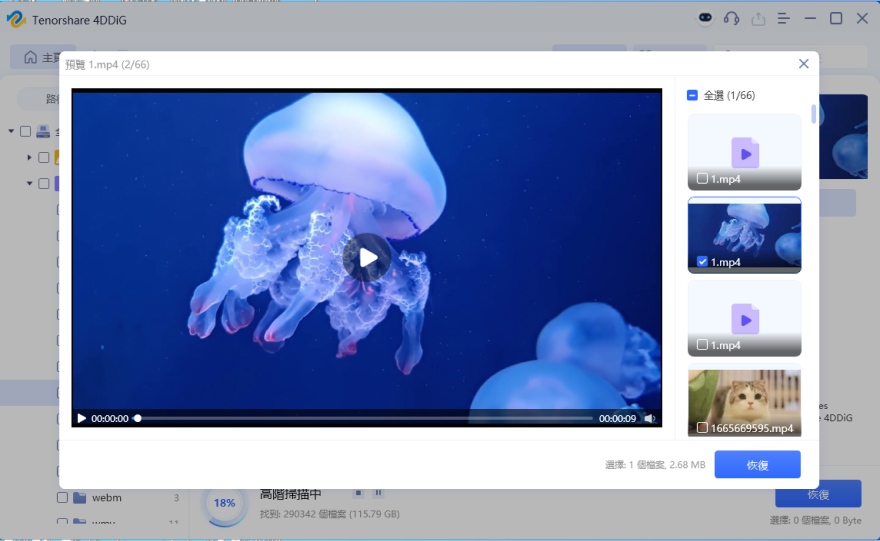Click the headset support icon

pos(731,19)
